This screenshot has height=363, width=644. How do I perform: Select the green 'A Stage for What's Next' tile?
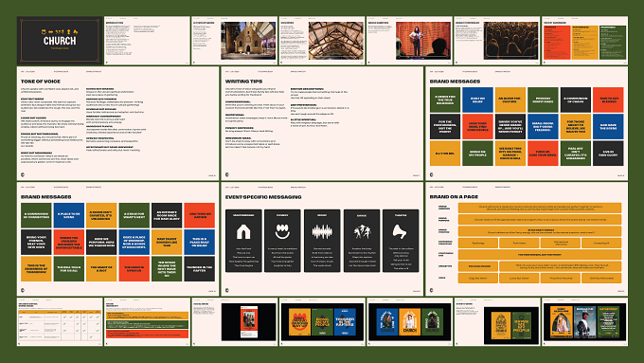pyautogui.click(x=134, y=215)
